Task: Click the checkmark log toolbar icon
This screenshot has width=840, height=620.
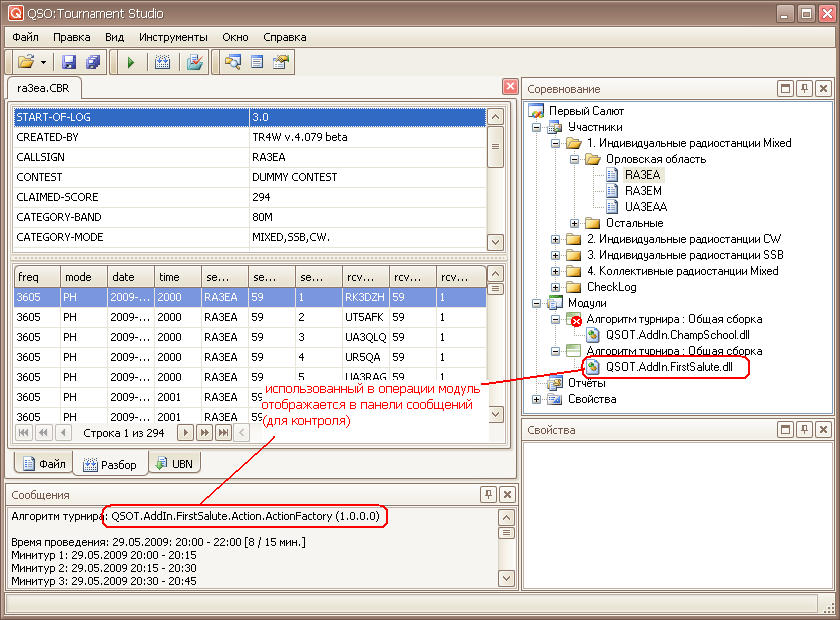Action: 195,62
